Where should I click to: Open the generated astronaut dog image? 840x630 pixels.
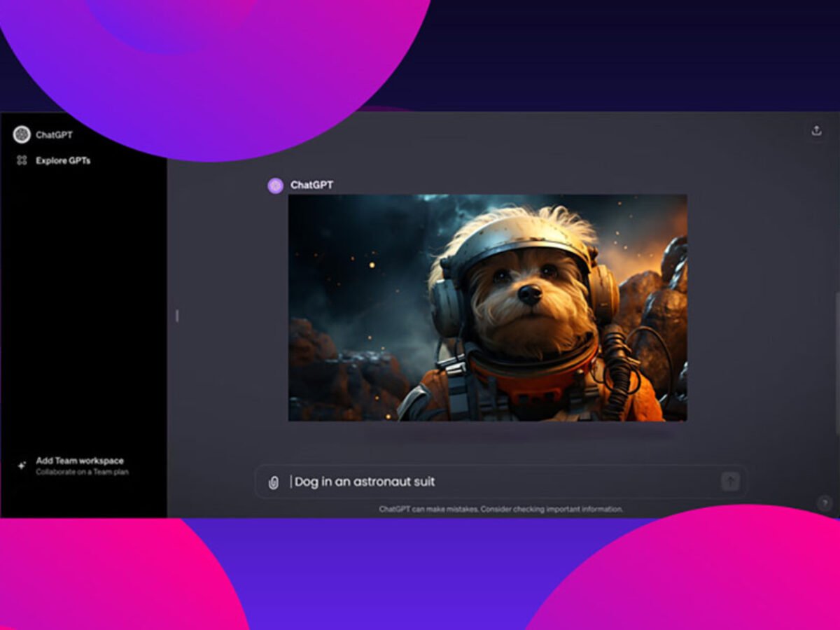488,308
